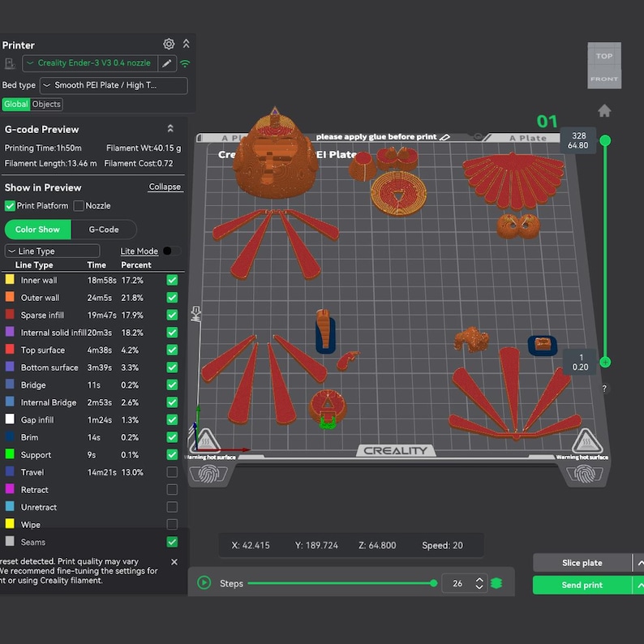This screenshot has width=644, height=644.
Task: Click the Gap infill row label
Action: pos(37,420)
